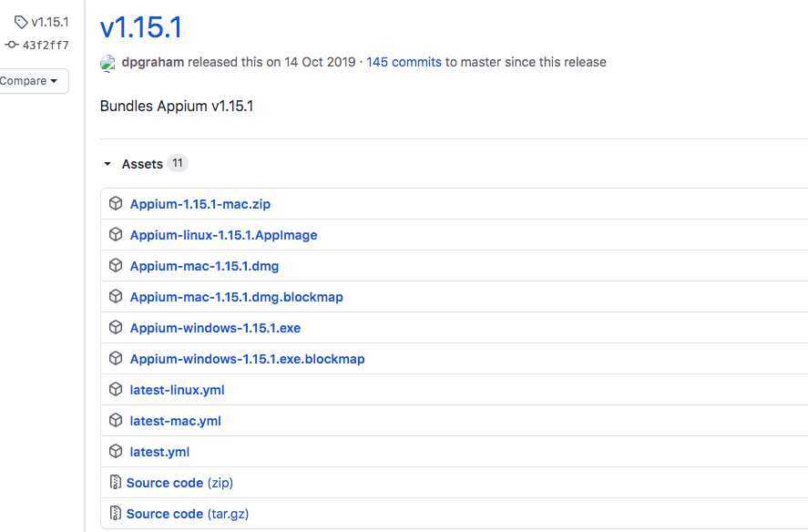The image size is (808, 532).
Task: Download Appium-windows-1.15.1.exe
Action: (x=215, y=328)
